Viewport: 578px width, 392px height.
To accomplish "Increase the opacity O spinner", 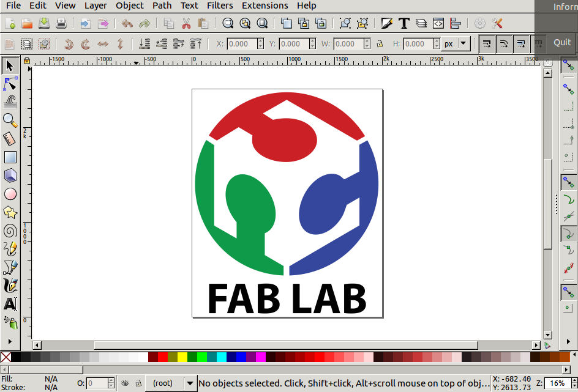I will (111, 380).
